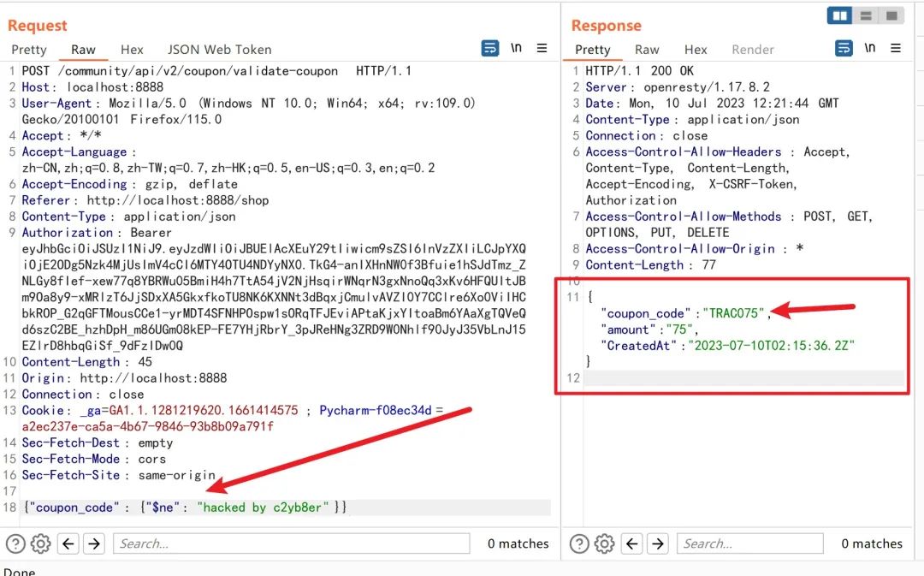The image size is (924, 576).
Task: Click the Request "0 matches" counter
Action: pyautogui.click(x=518, y=543)
